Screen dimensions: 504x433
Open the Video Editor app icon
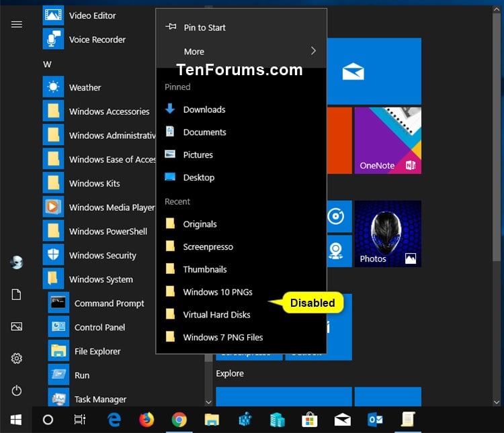53,15
